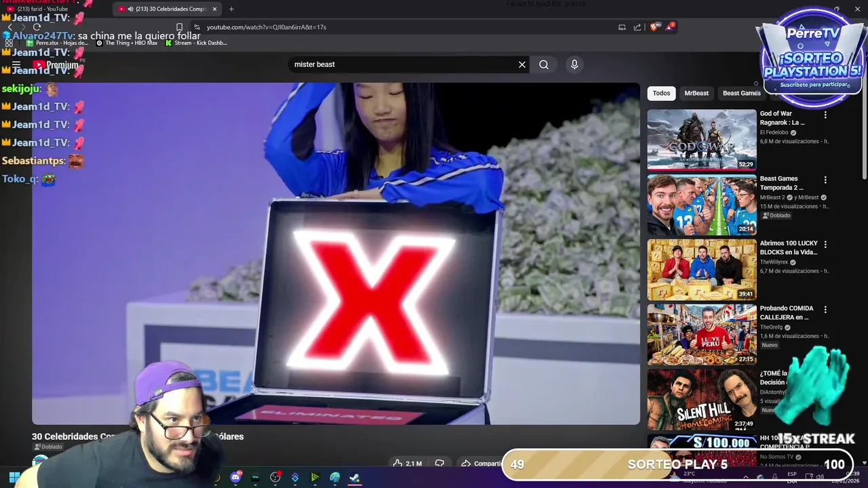Open options for Abrimos 100 LUCKY BLOCKS
Screen dimensions: 868x488
point(825,245)
